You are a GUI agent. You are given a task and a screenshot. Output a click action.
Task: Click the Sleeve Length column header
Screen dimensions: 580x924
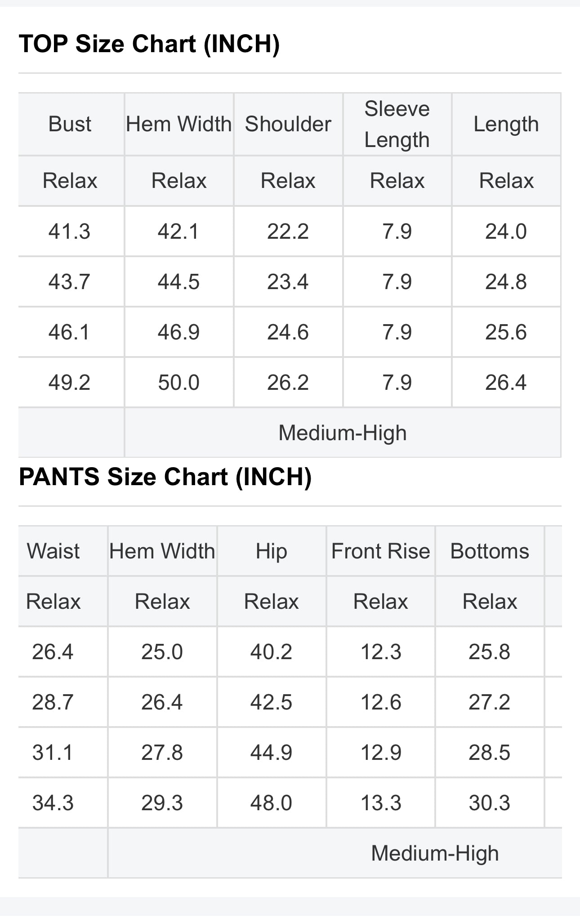(397, 124)
